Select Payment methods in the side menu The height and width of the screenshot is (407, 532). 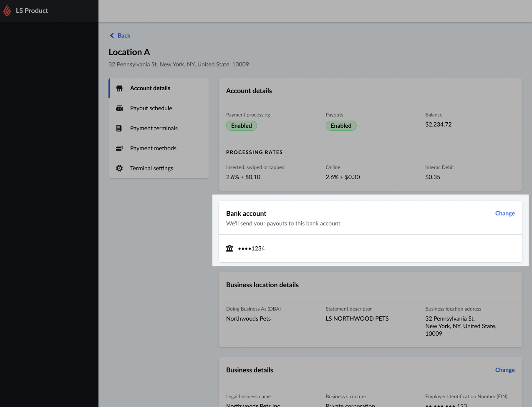tap(153, 148)
